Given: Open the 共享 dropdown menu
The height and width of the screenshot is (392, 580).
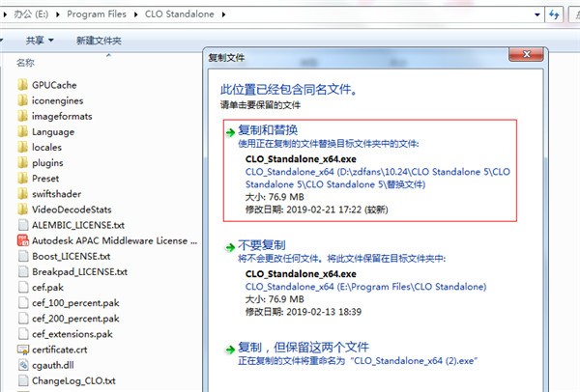Looking at the screenshot, I should pos(40,40).
